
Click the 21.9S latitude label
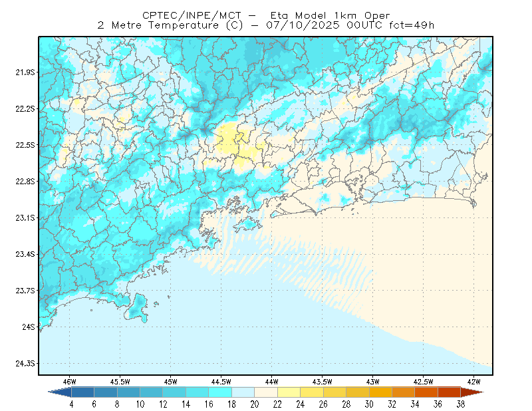(25, 72)
